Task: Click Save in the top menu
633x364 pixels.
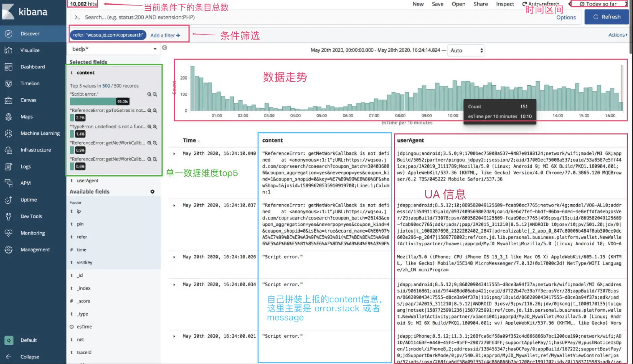Action: coord(438,4)
